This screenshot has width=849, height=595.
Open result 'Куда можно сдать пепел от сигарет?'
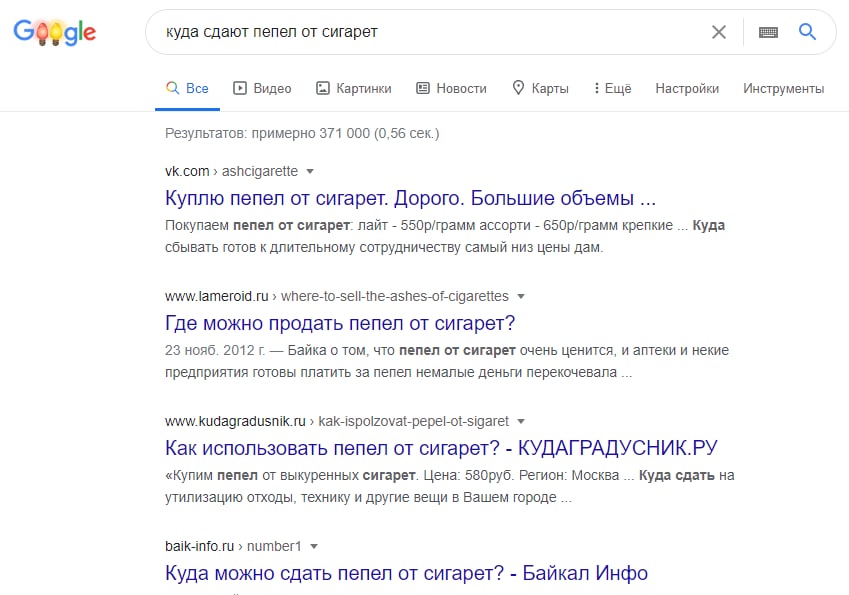coord(406,573)
